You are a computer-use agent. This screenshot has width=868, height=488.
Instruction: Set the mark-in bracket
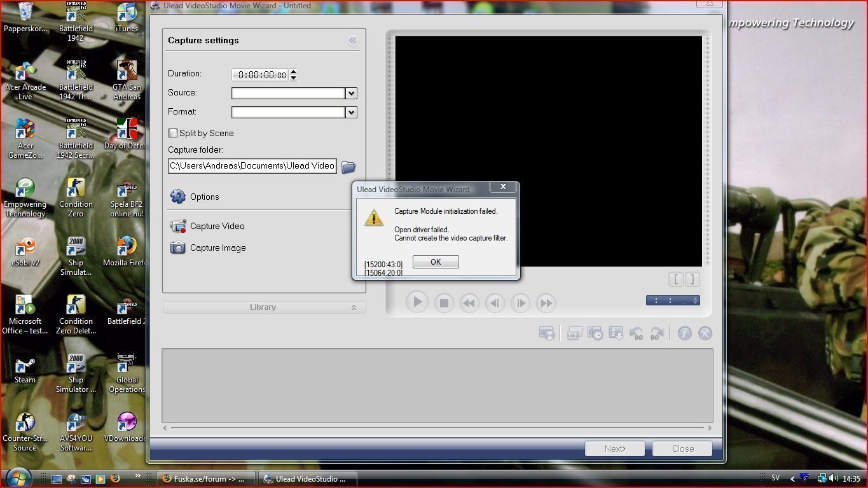coord(675,279)
